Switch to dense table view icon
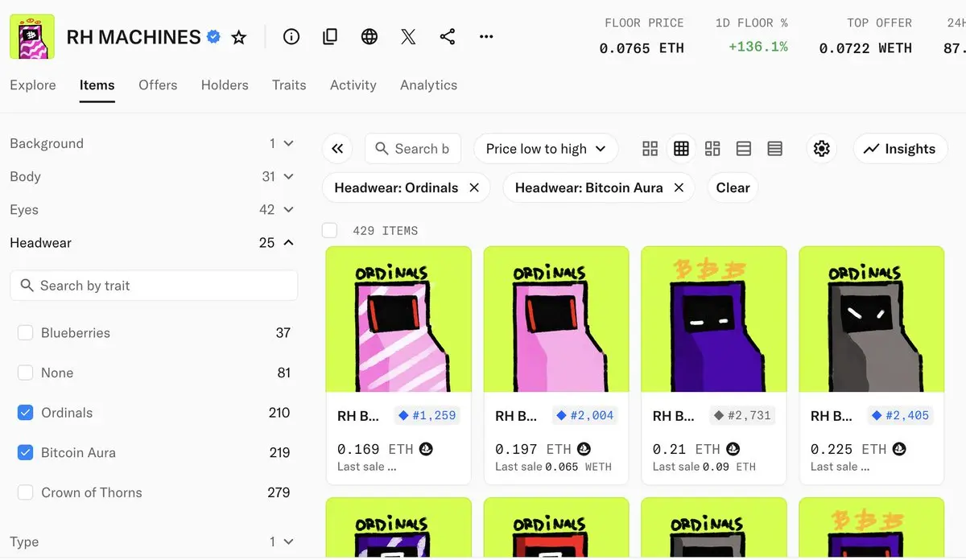This screenshot has width=966, height=560. 775,149
